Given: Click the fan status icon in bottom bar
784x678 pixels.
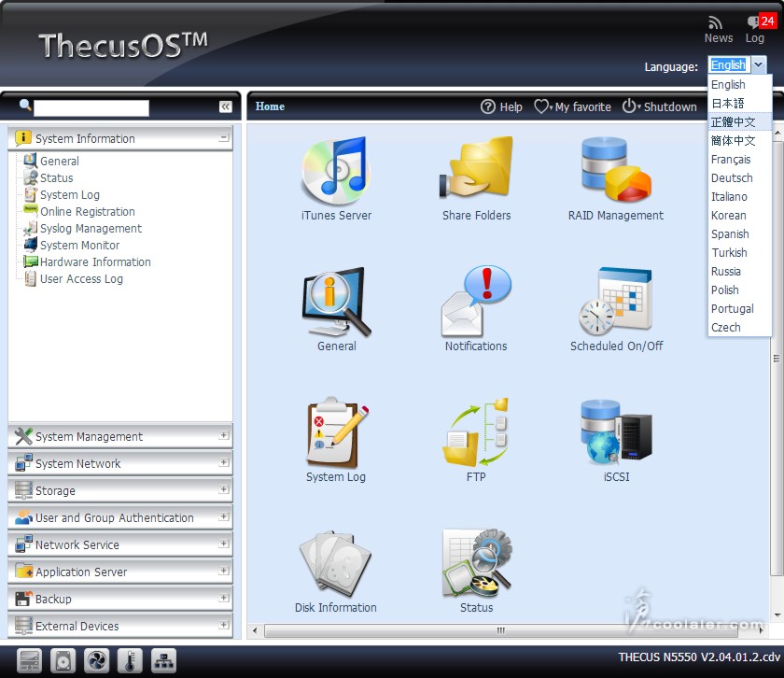Looking at the screenshot, I should pos(96,660).
